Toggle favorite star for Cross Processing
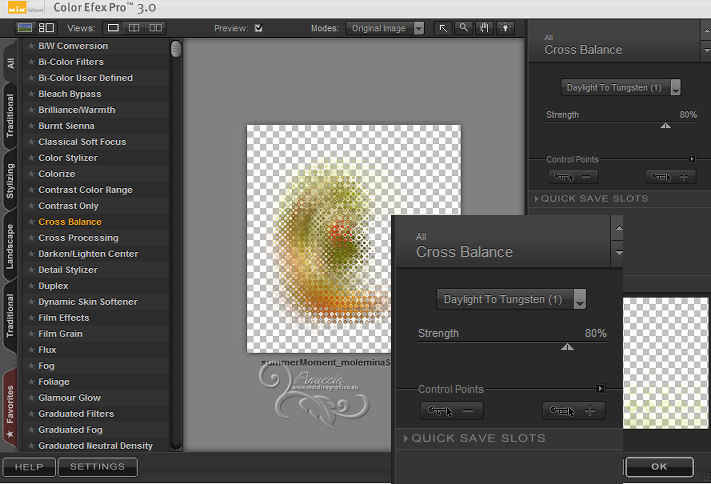 pos(31,238)
